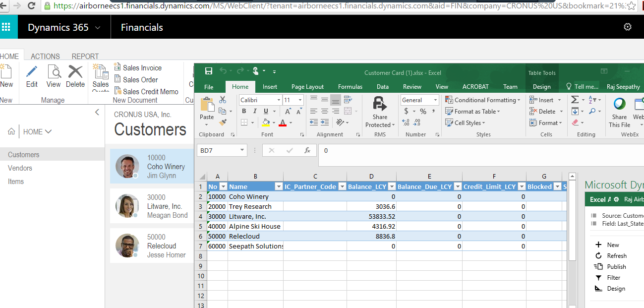The width and height of the screenshot is (644, 308).
Task: Click the Format Painter brush icon
Action: (x=222, y=122)
